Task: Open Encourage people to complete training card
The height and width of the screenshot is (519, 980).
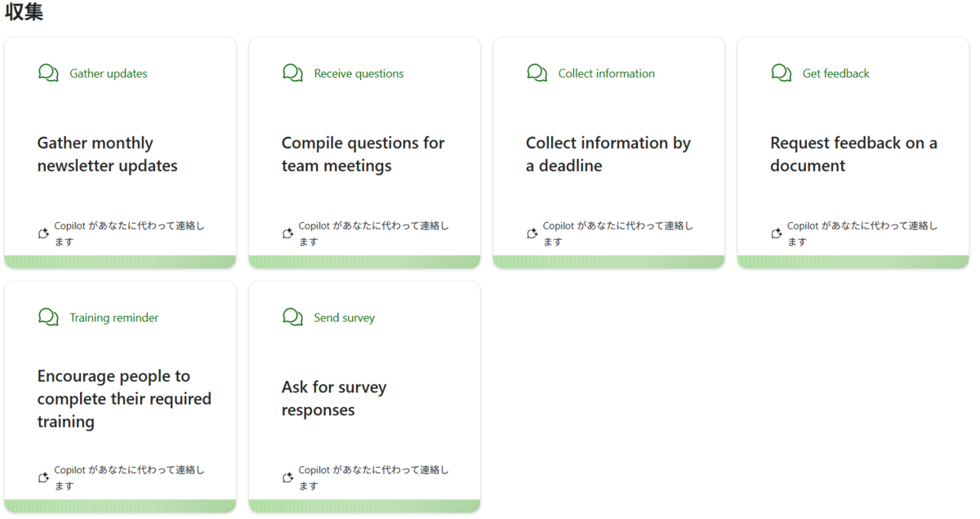Action: click(x=120, y=397)
